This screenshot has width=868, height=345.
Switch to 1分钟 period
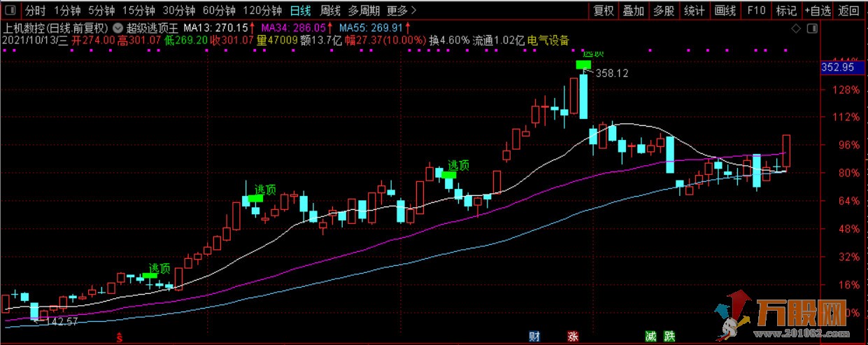point(66,10)
